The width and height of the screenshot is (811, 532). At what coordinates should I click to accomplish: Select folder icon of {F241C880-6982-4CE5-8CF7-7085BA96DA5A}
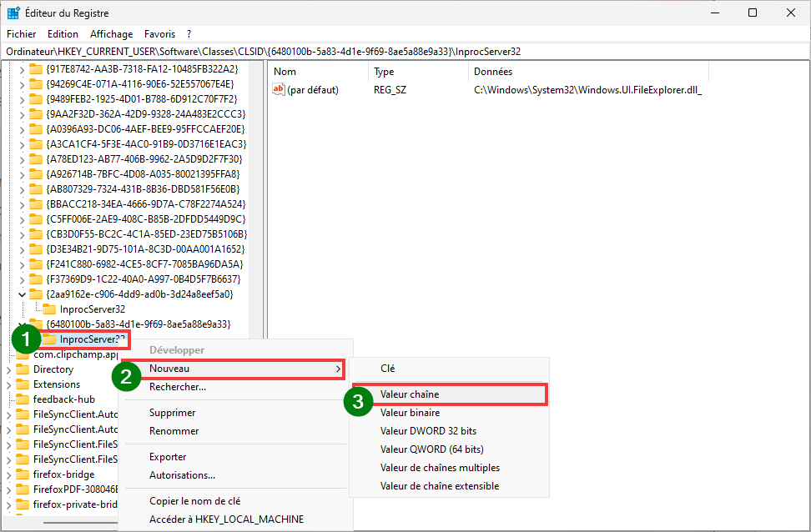[x=36, y=263]
